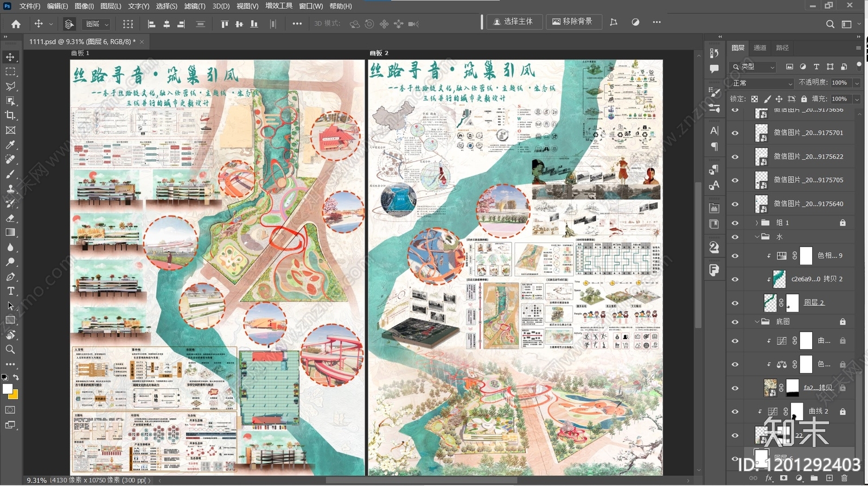Hide the 底图 group
The height and width of the screenshot is (486, 868).
coord(735,322)
